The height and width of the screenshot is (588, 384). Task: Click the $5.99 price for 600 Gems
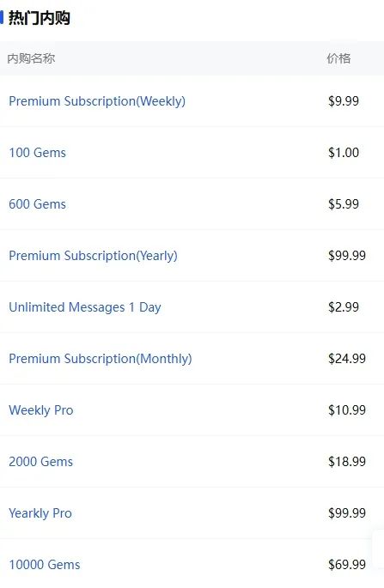pyautogui.click(x=344, y=204)
